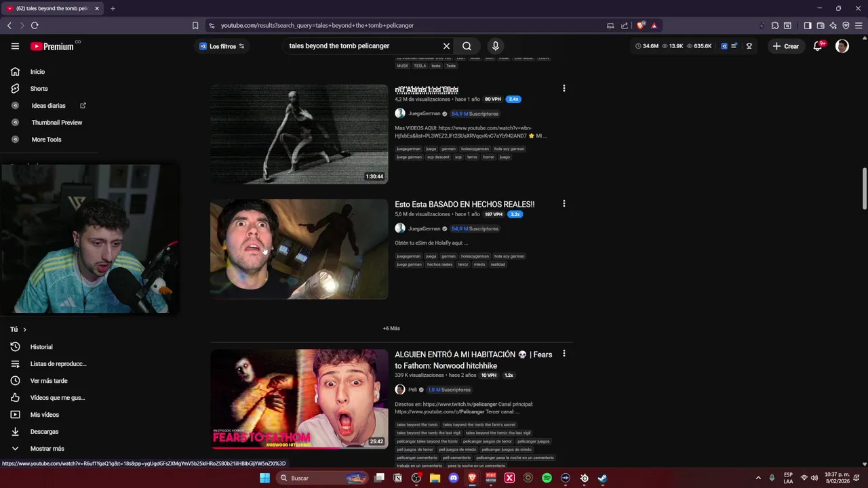Screen dimensions: 868x488
Task: Expand the Tú section
Action: [18, 329]
